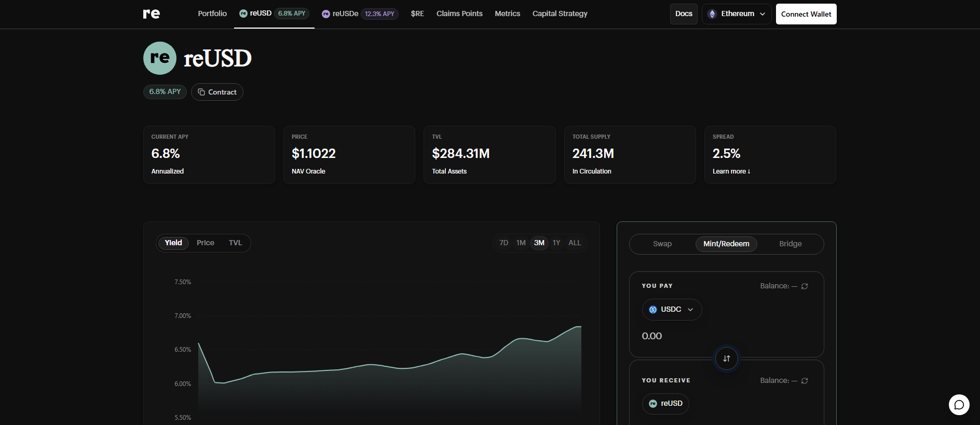Image resolution: width=980 pixels, height=425 pixels.
Task: Click Connect Wallet
Action: [x=806, y=14]
